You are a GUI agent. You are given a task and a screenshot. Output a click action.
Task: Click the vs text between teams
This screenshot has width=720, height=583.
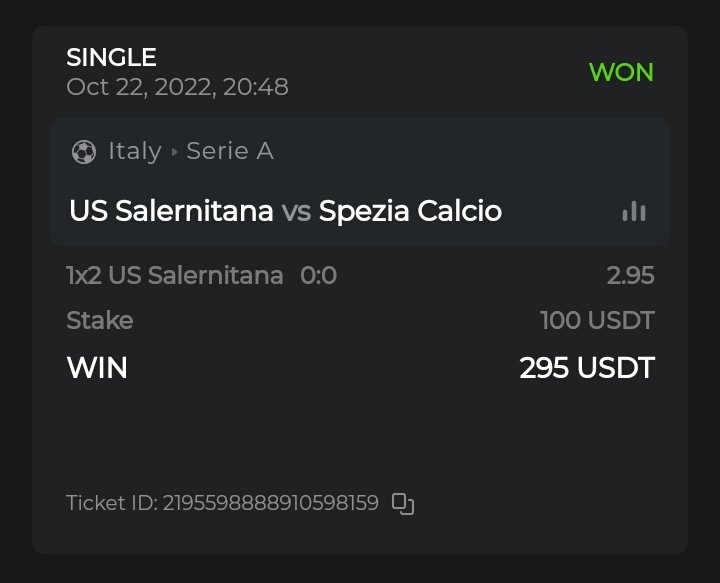point(296,211)
